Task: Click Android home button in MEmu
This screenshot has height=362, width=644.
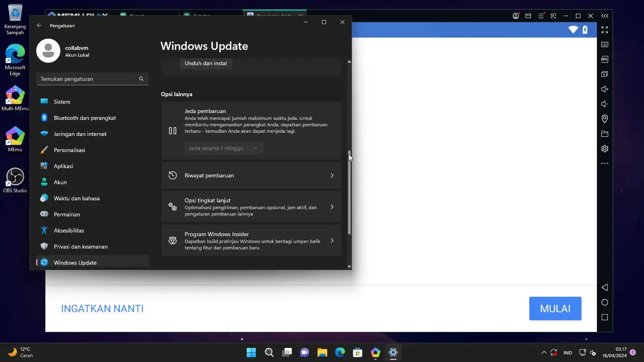Action: point(605,302)
